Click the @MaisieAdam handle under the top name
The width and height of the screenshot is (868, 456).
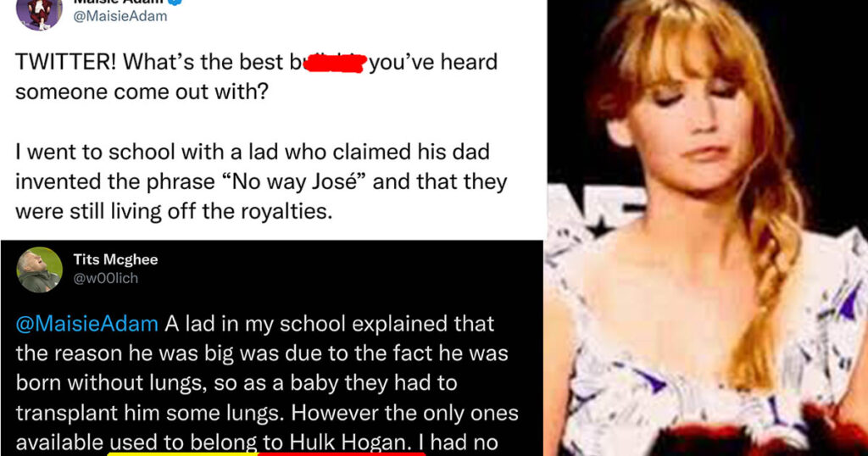[120, 16]
